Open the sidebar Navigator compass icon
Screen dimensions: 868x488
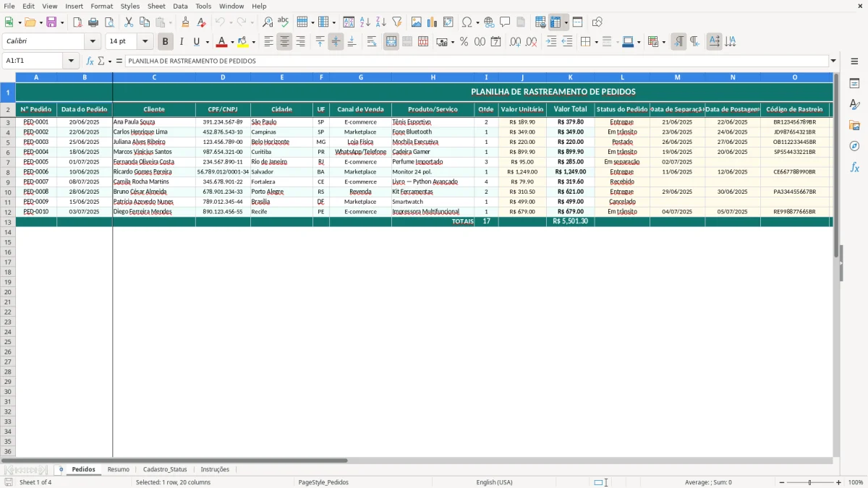click(854, 146)
